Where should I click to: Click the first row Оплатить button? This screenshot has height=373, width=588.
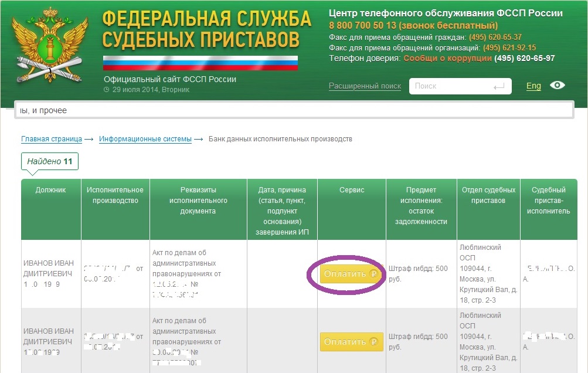pos(351,274)
